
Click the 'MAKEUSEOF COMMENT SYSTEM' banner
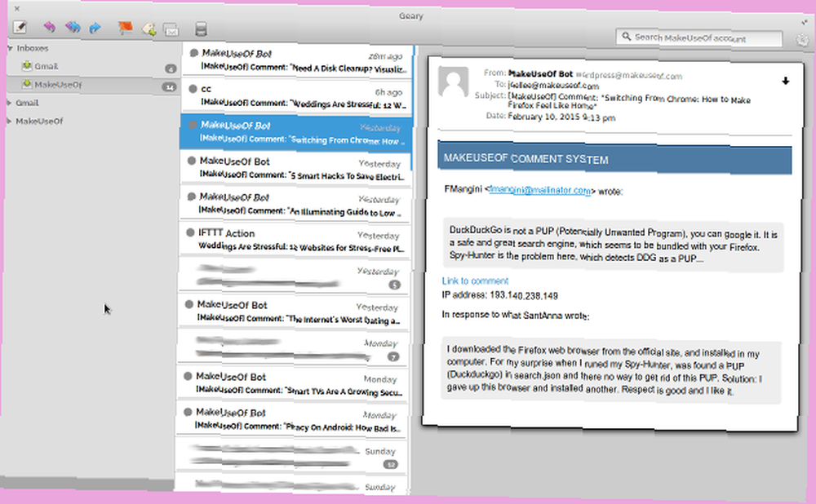point(614,158)
